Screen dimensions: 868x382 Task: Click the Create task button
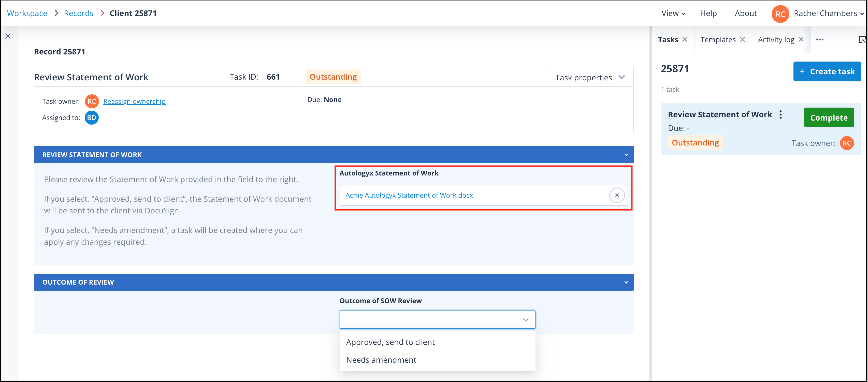coord(827,71)
